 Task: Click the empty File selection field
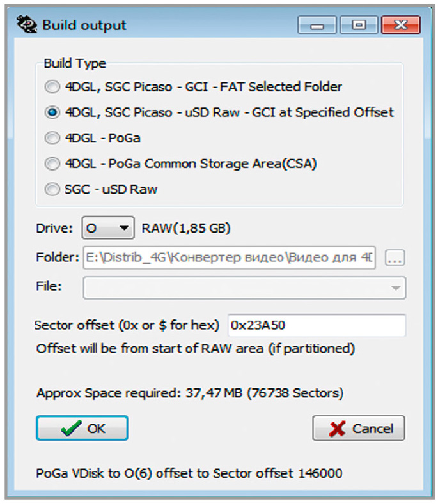point(244,287)
